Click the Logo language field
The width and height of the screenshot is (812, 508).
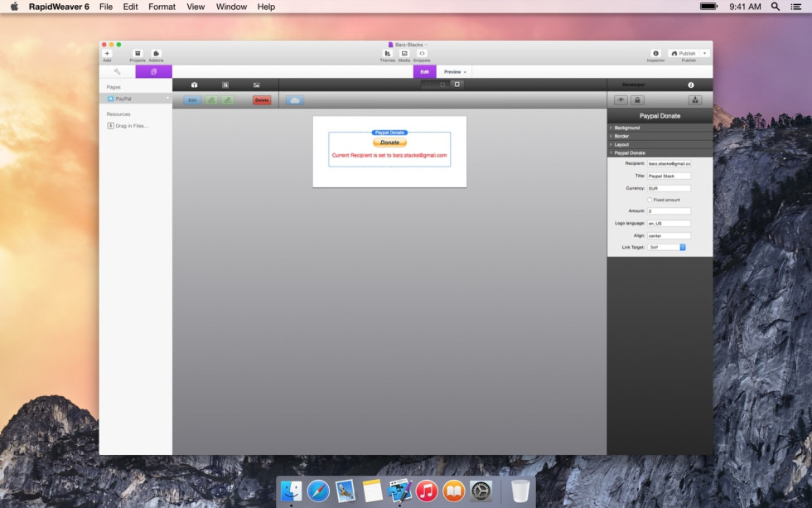coord(669,224)
